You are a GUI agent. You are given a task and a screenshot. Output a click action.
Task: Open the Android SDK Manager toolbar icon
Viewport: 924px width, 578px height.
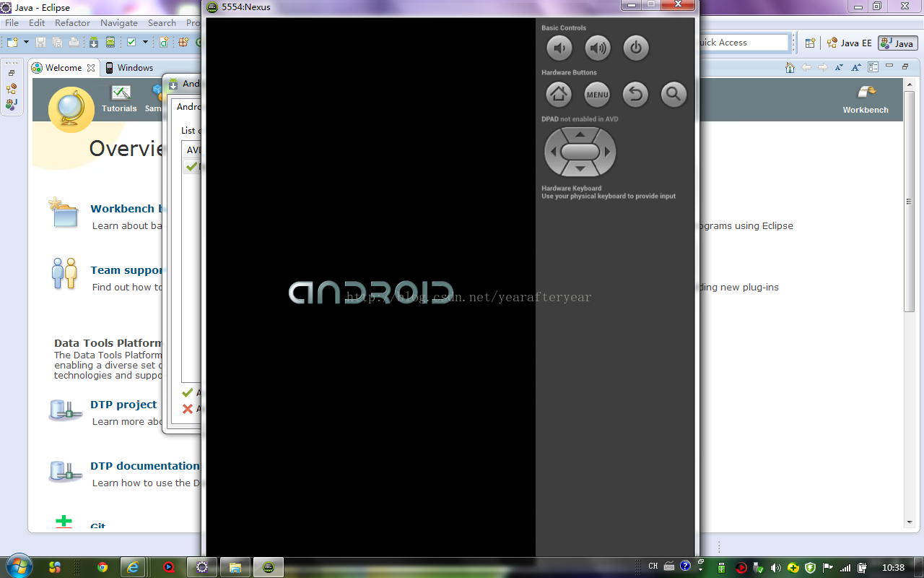(94, 43)
